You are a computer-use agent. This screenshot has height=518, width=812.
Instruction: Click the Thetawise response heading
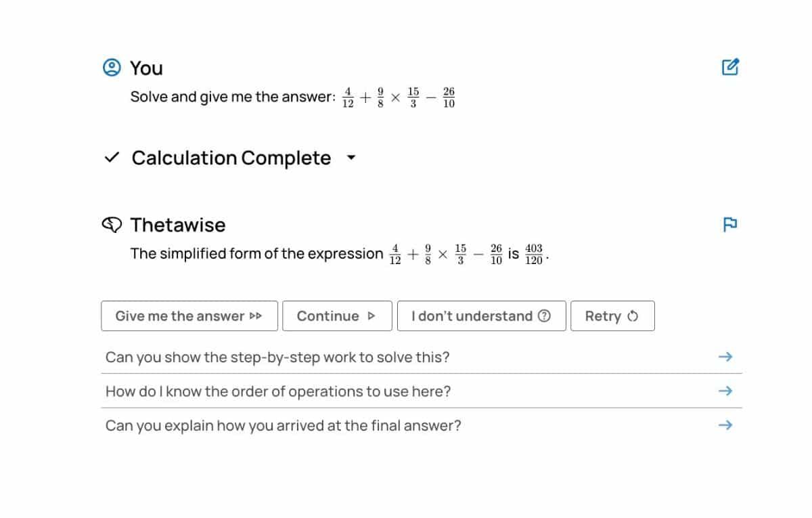point(178,225)
